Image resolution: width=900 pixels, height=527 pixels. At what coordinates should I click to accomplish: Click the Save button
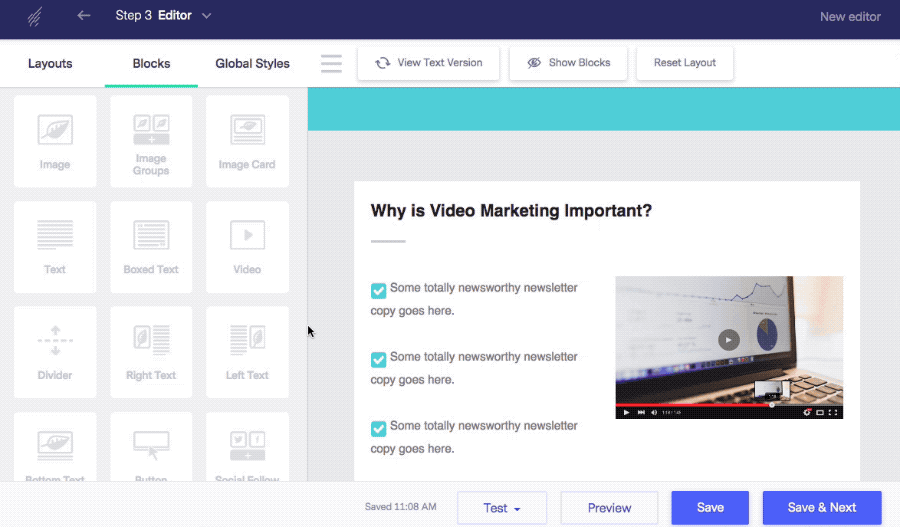pos(710,507)
